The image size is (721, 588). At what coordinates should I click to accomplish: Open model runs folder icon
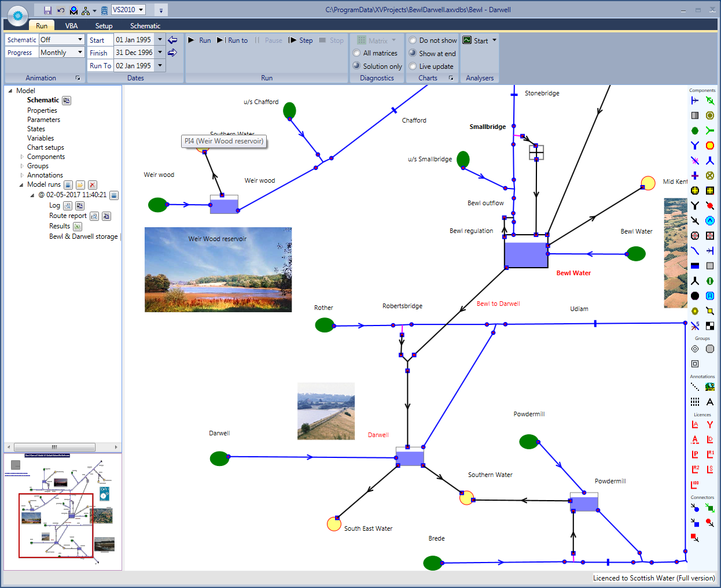[x=80, y=185]
